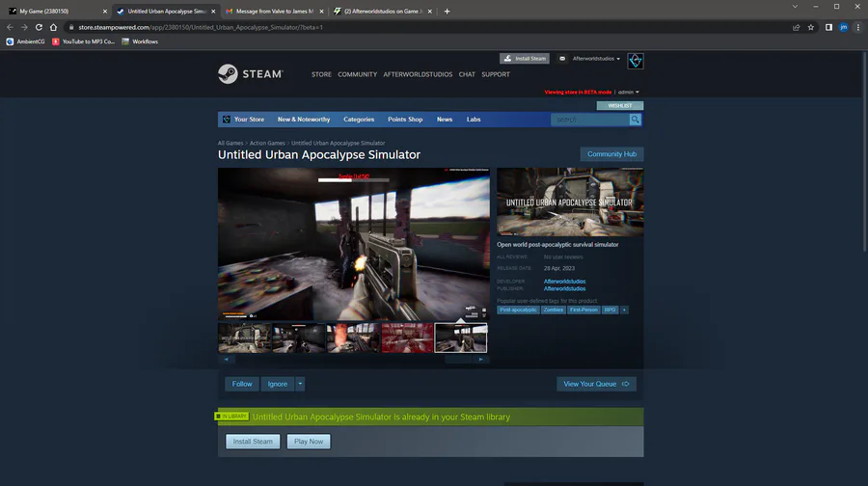Open the Workflows bookmarks folder

(140, 41)
